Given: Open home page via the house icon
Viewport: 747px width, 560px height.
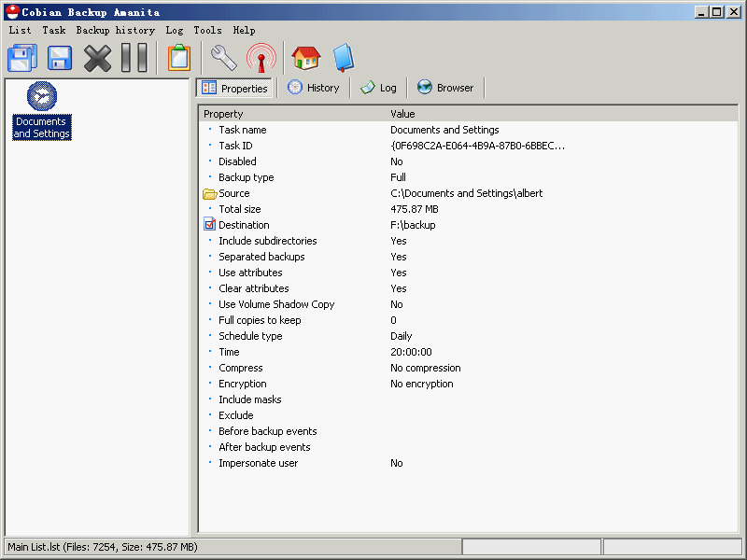Looking at the screenshot, I should click(305, 58).
